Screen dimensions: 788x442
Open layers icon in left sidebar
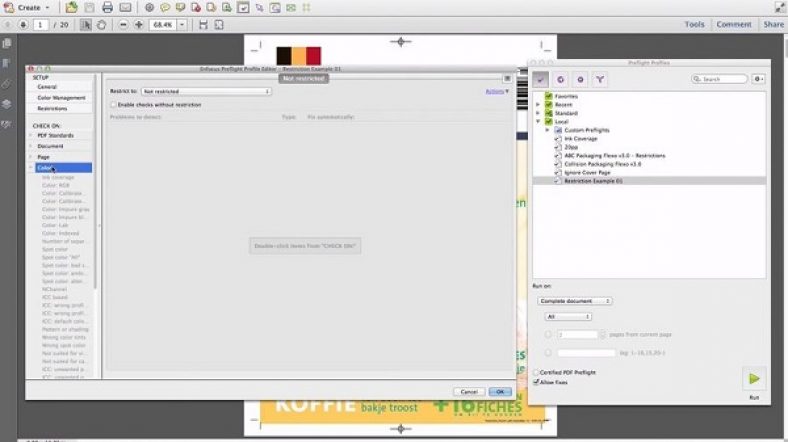click(x=7, y=104)
